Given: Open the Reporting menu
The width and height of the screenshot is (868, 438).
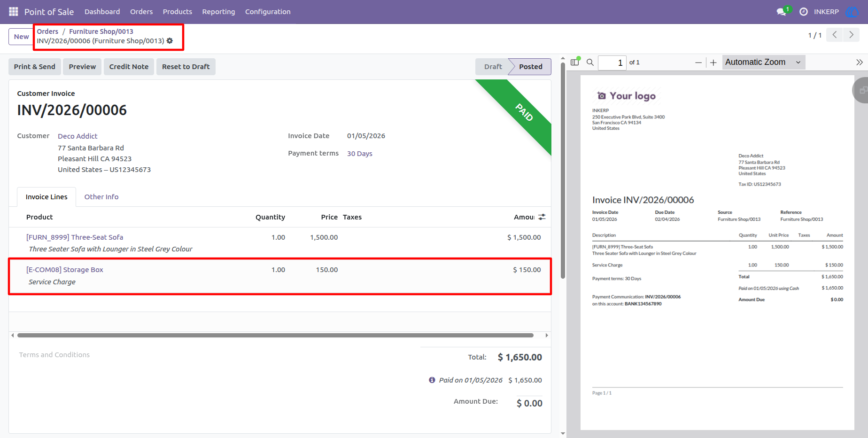Looking at the screenshot, I should [x=218, y=12].
